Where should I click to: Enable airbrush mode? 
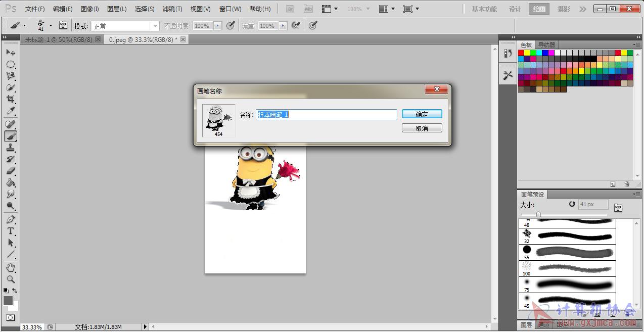tap(296, 25)
